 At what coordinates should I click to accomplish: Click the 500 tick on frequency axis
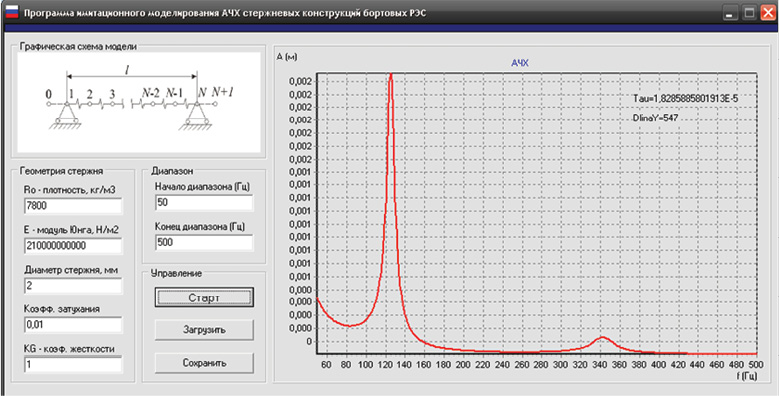[756, 364]
